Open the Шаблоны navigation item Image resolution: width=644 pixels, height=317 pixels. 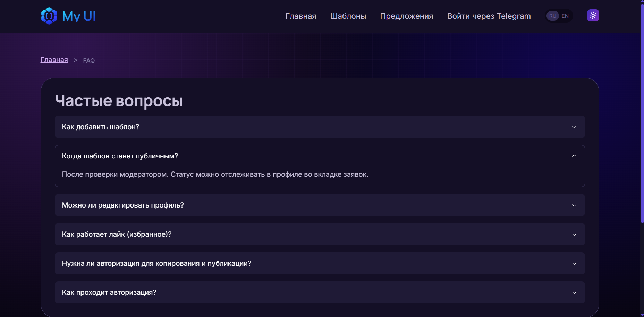click(348, 16)
